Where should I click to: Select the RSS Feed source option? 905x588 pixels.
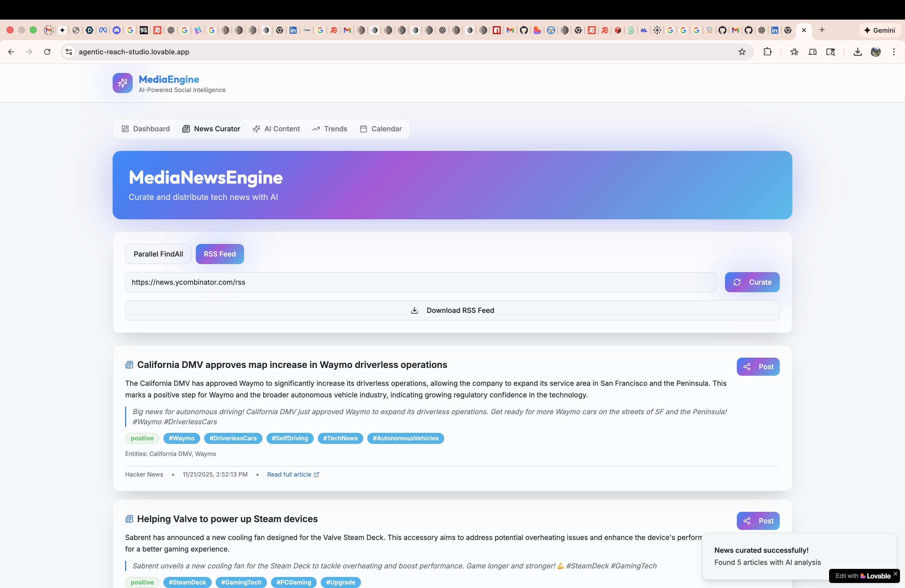[219, 254]
